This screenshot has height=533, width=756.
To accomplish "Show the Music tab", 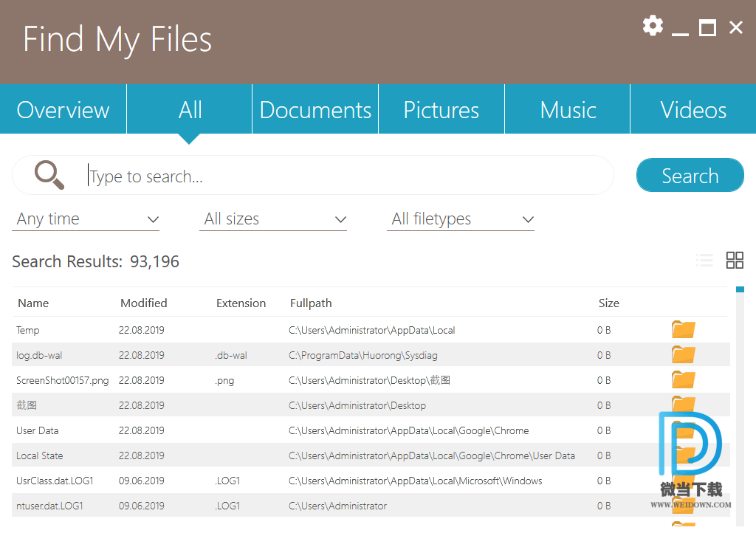I will pos(568,109).
